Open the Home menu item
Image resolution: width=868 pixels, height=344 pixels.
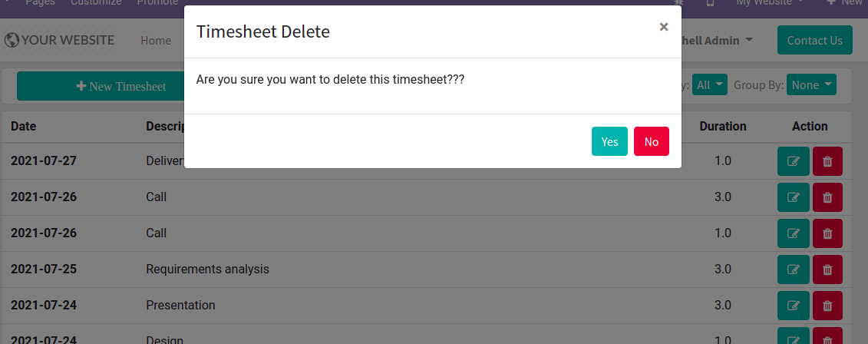pos(156,41)
